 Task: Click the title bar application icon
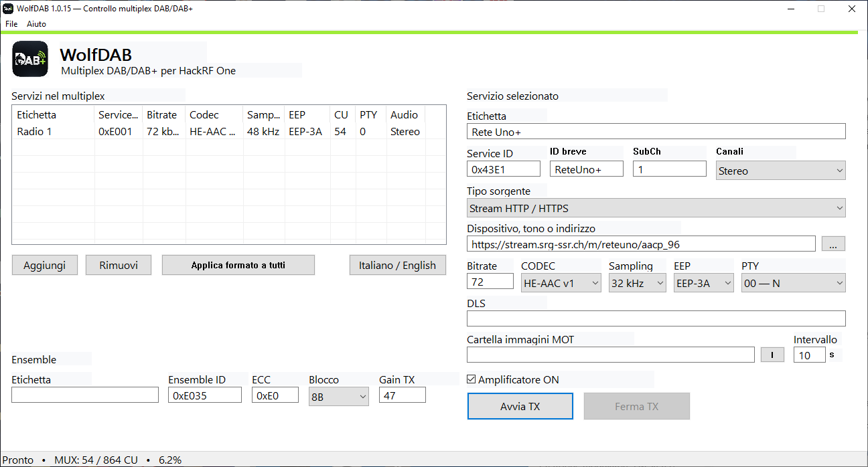[x=9, y=9]
